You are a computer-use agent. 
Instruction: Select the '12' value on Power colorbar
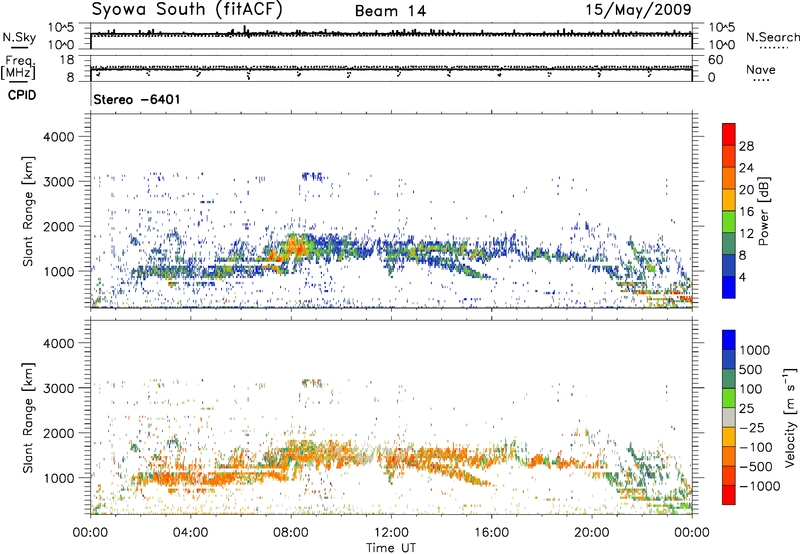click(x=746, y=234)
